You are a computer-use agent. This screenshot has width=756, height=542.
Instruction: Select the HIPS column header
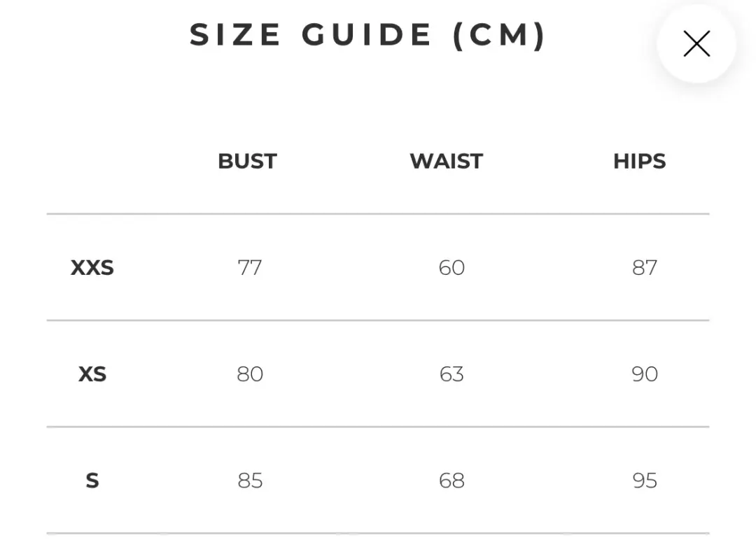pos(639,162)
